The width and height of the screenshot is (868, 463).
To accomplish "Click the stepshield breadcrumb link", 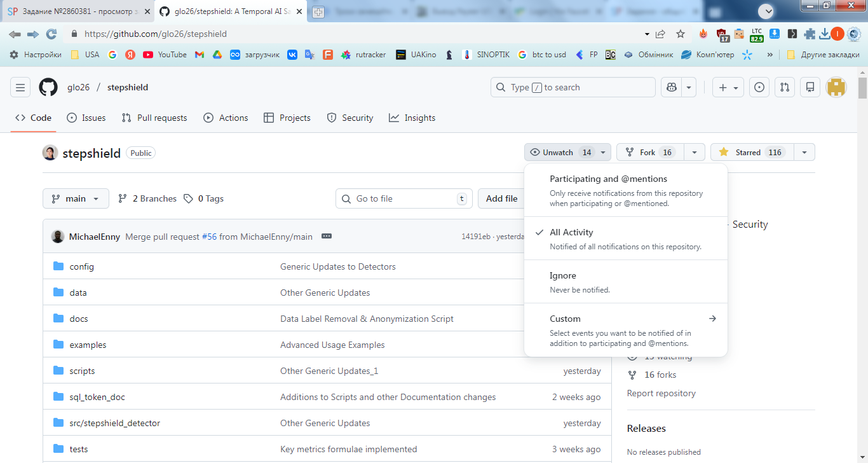I will pyautogui.click(x=127, y=87).
